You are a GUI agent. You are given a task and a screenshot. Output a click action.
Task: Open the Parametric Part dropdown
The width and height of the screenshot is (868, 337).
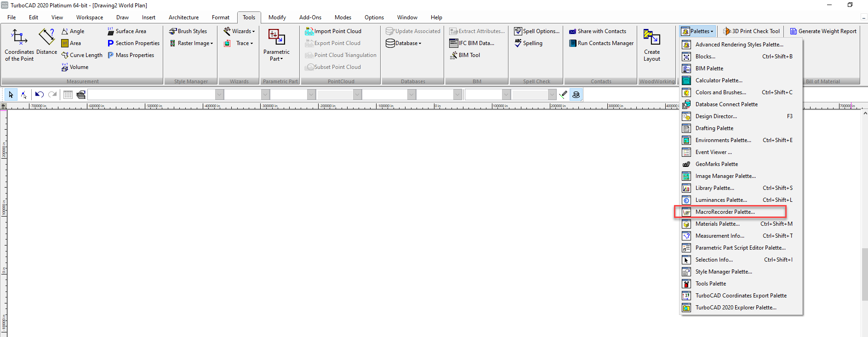point(276,45)
